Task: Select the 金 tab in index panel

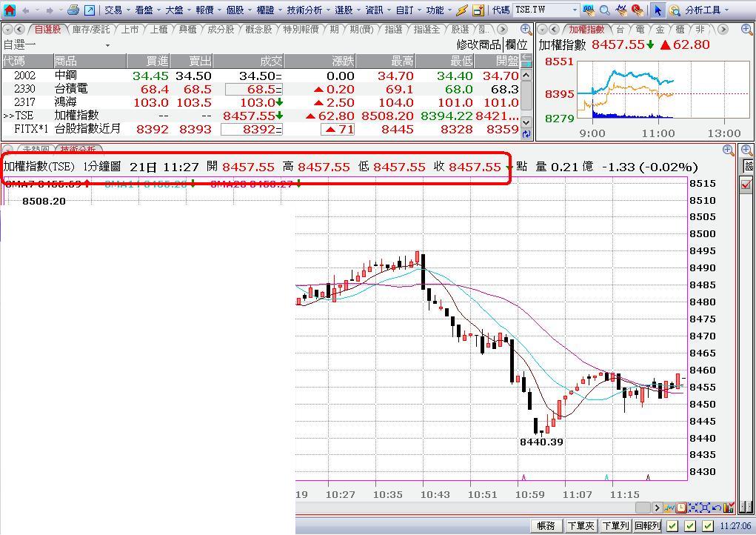Action: click(x=660, y=30)
